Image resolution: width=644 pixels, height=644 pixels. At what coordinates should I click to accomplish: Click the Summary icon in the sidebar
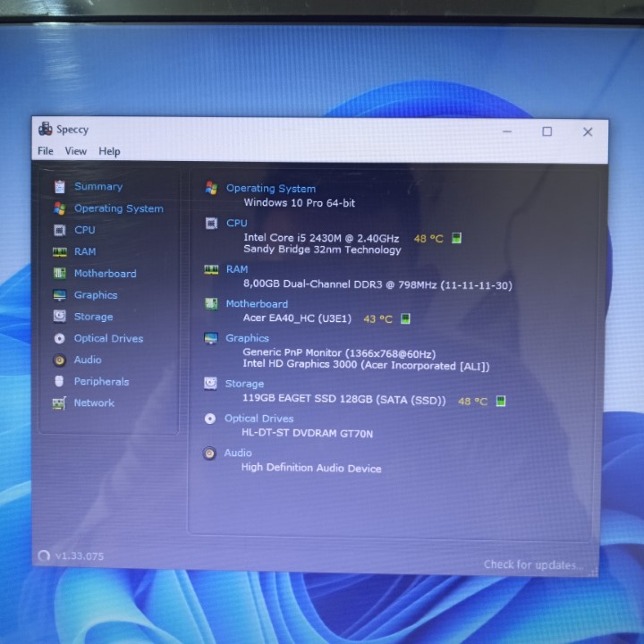59,187
